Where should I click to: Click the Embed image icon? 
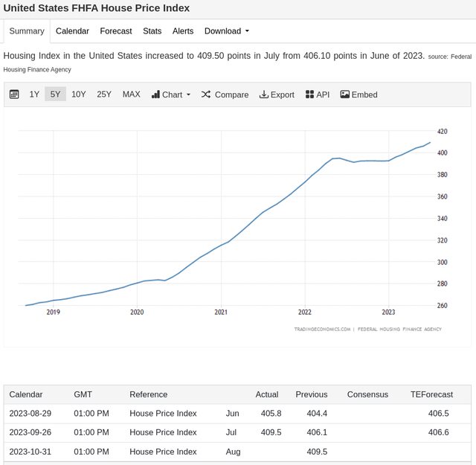(x=345, y=94)
